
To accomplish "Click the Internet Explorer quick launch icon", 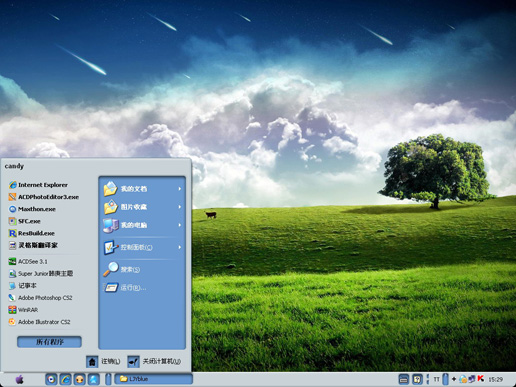I will (65, 379).
